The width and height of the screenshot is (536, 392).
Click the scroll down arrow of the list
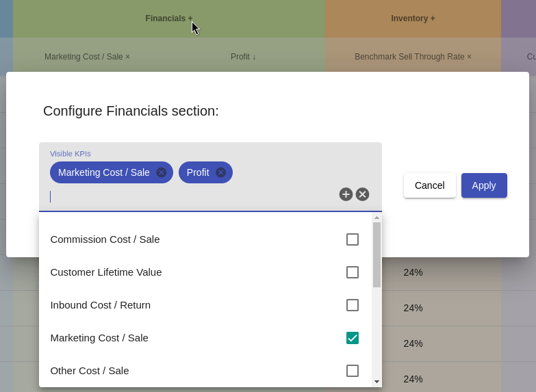(377, 382)
